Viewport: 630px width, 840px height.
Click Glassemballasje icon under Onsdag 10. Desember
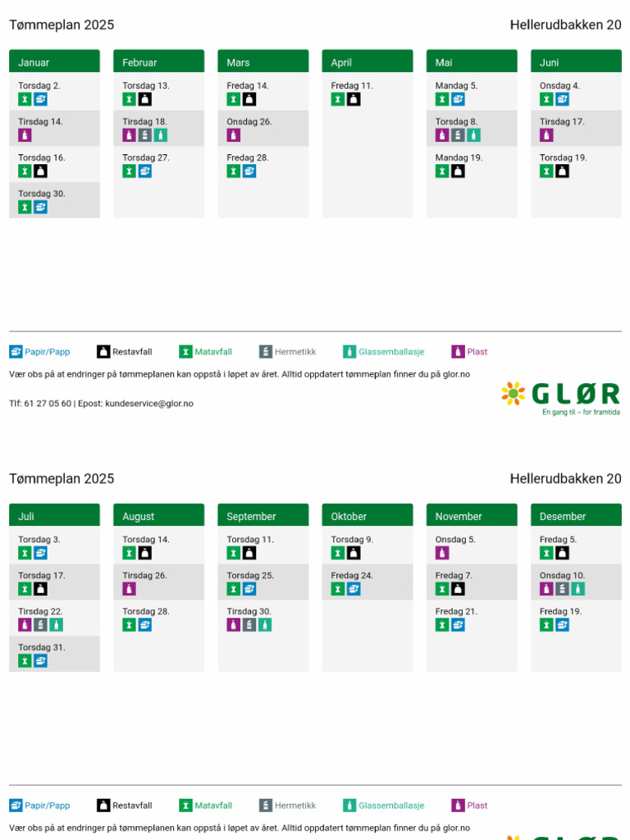577,589
